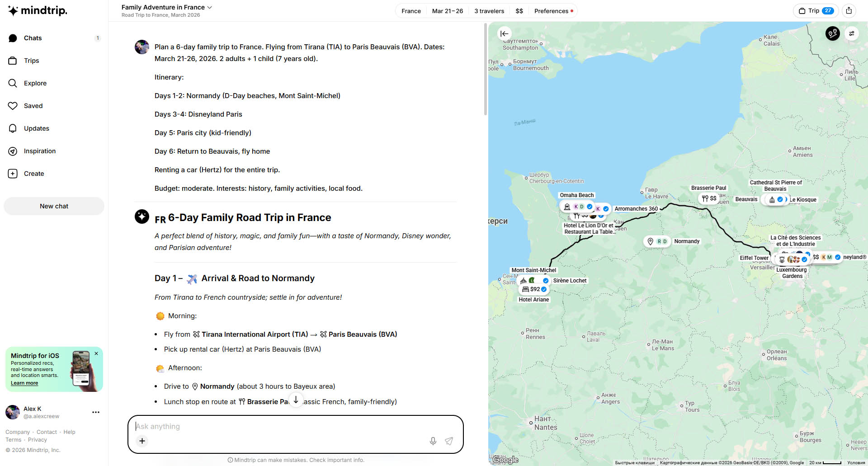
Task: Click the plus attachment icon in chat box
Action: pos(142,441)
